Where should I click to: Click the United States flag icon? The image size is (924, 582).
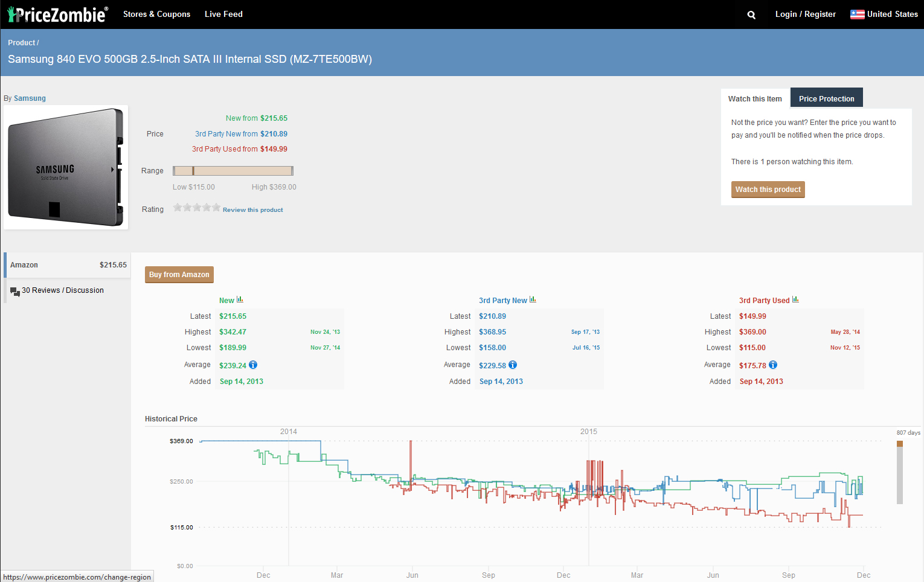point(857,14)
